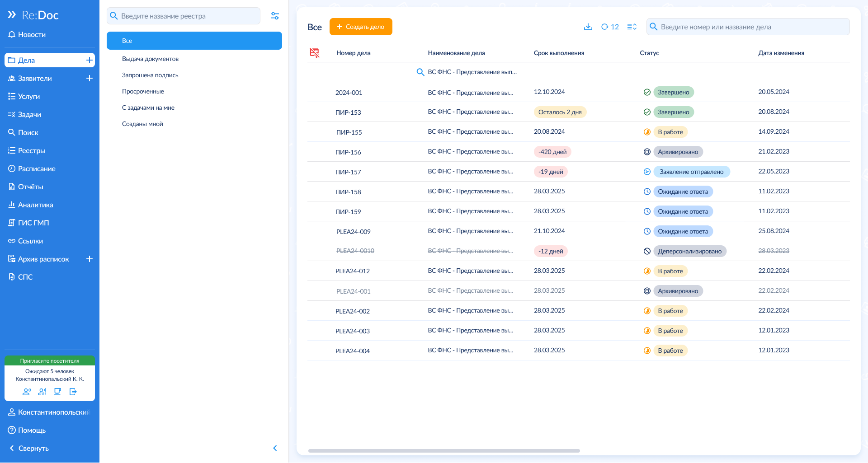Click the Создать дело button
The height and width of the screenshot is (463, 868).
(x=361, y=27)
